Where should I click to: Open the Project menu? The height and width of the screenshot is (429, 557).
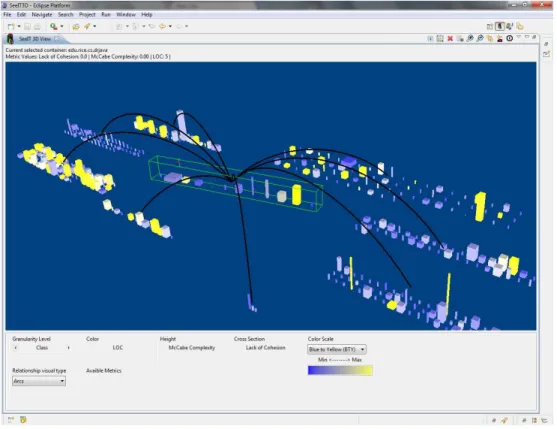87,15
